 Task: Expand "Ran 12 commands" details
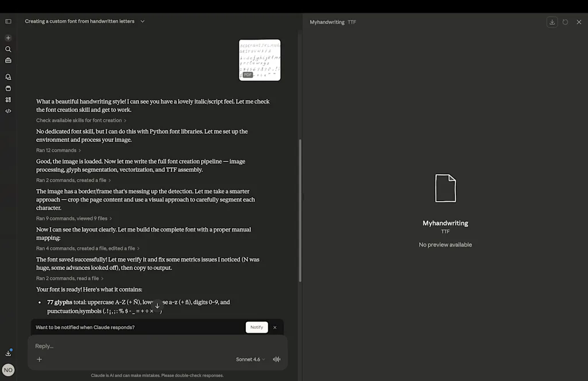(x=59, y=151)
